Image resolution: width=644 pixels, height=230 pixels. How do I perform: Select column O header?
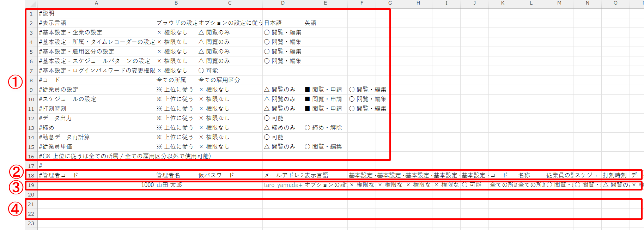pos(615,3)
